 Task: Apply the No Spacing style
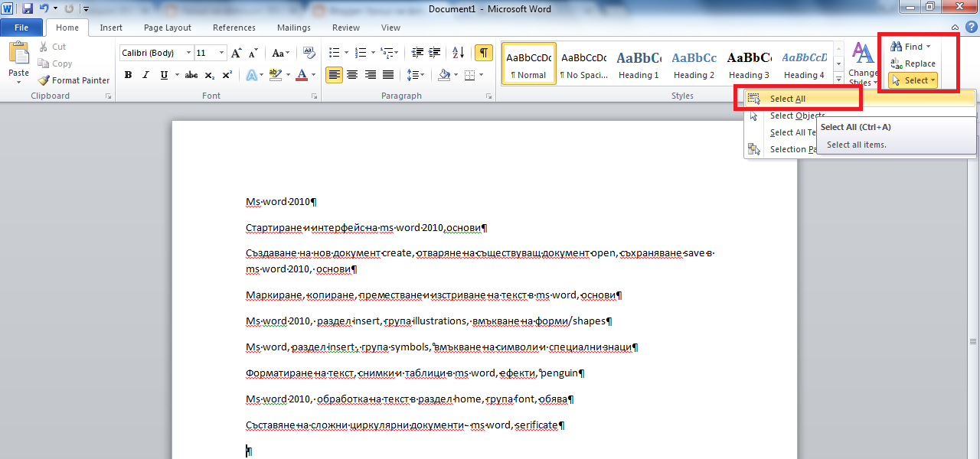pyautogui.click(x=583, y=63)
